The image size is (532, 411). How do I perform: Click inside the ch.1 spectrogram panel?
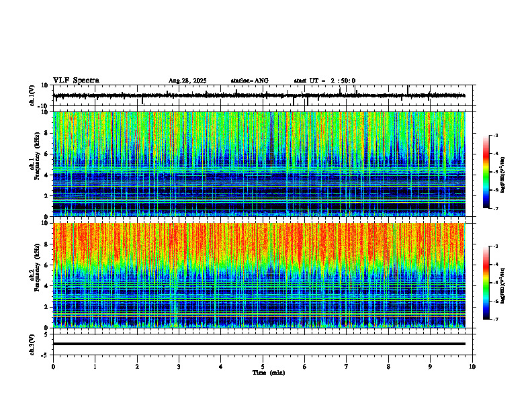(x=259, y=164)
